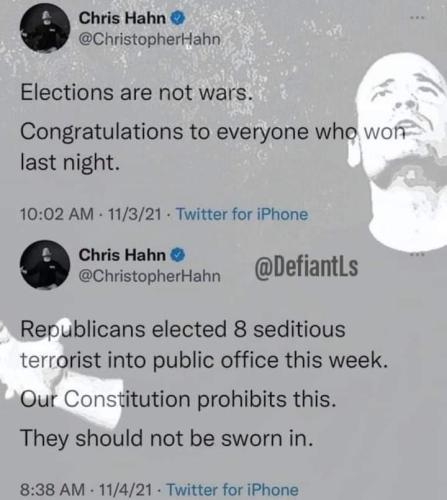Open the more options menu on the second tweet

tap(417, 255)
